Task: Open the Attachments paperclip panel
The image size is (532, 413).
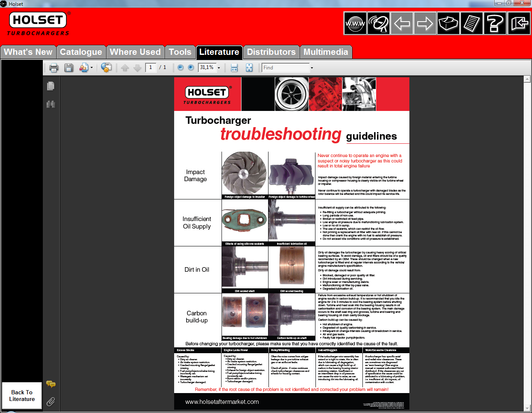Action: tap(51, 402)
